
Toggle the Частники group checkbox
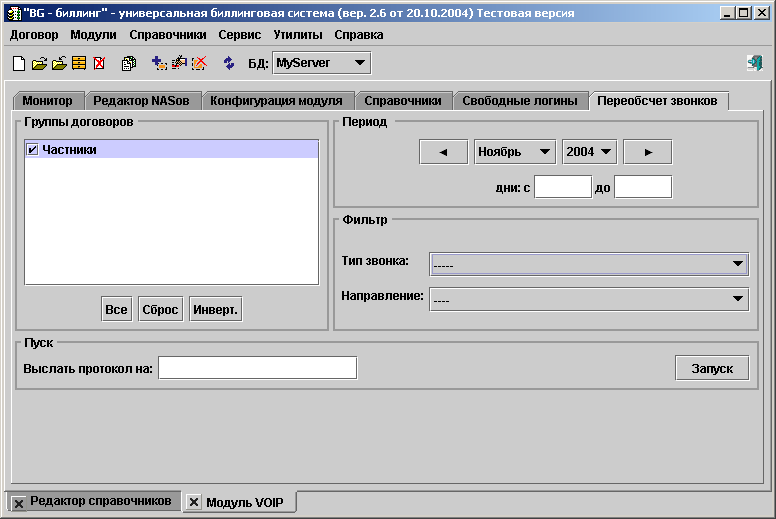coord(32,149)
